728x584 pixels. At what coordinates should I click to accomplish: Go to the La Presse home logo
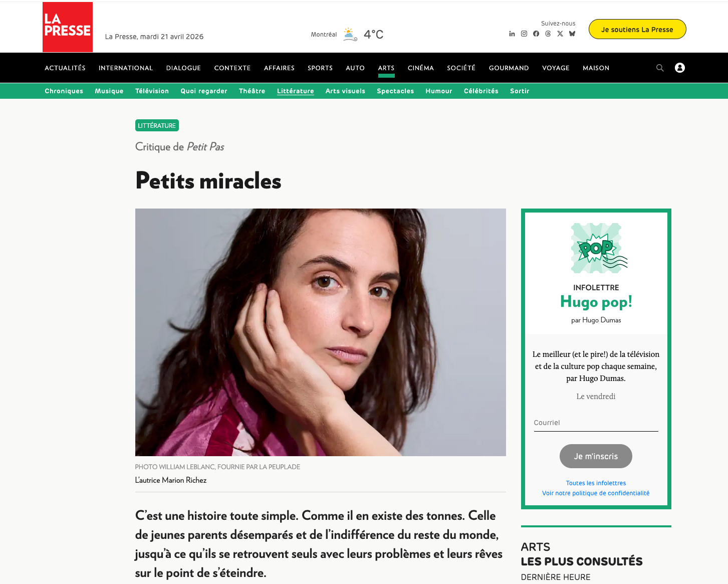pyautogui.click(x=68, y=27)
